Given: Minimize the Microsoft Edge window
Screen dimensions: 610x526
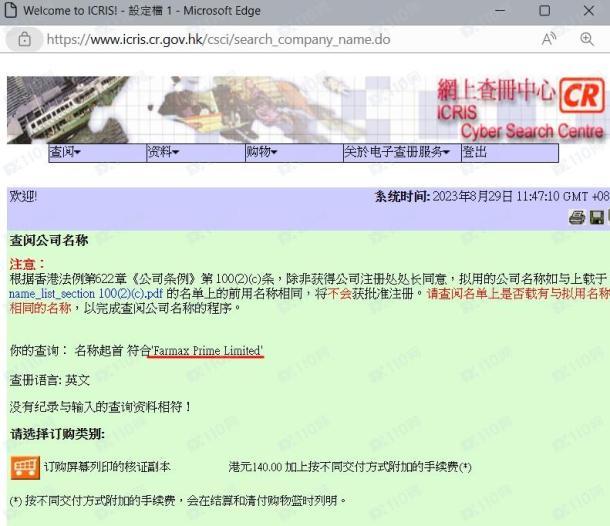Looking at the screenshot, I should pyautogui.click(x=500, y=11).
